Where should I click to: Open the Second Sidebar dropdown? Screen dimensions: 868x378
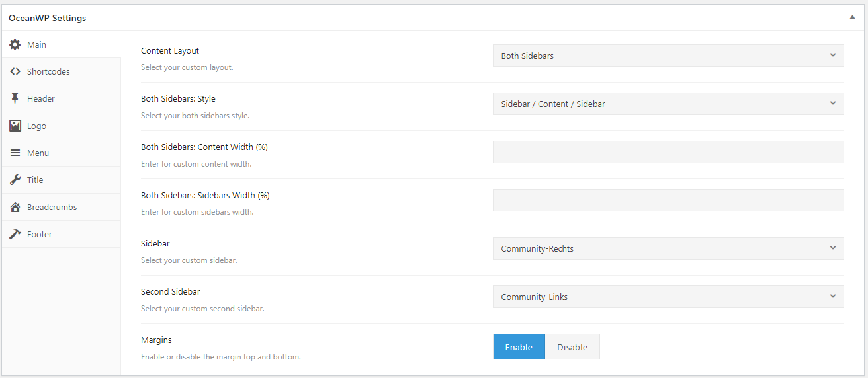click(668, 297)
